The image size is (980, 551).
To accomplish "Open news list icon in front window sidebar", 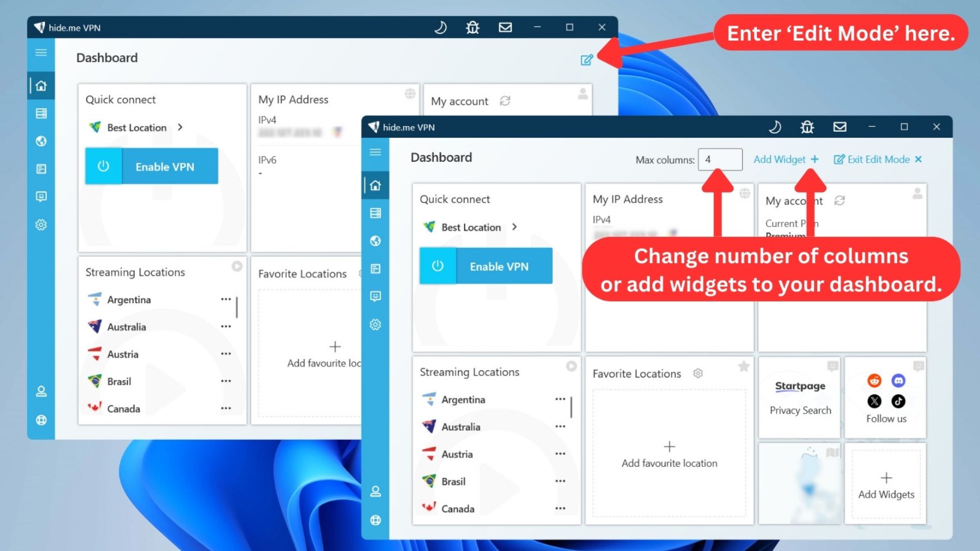I will tap(375, 268).
